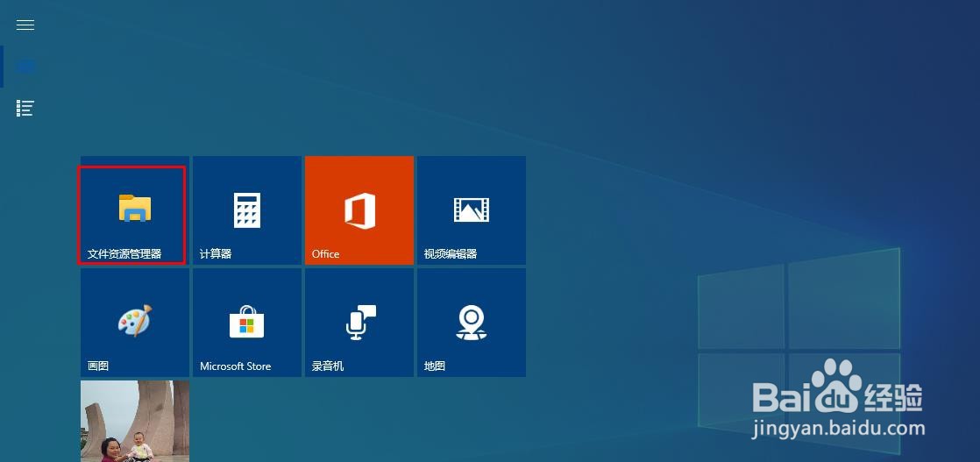Screen dimensions: 980x462
Task: Open the 视频编辑器 tile
Action: click(472, 210)
